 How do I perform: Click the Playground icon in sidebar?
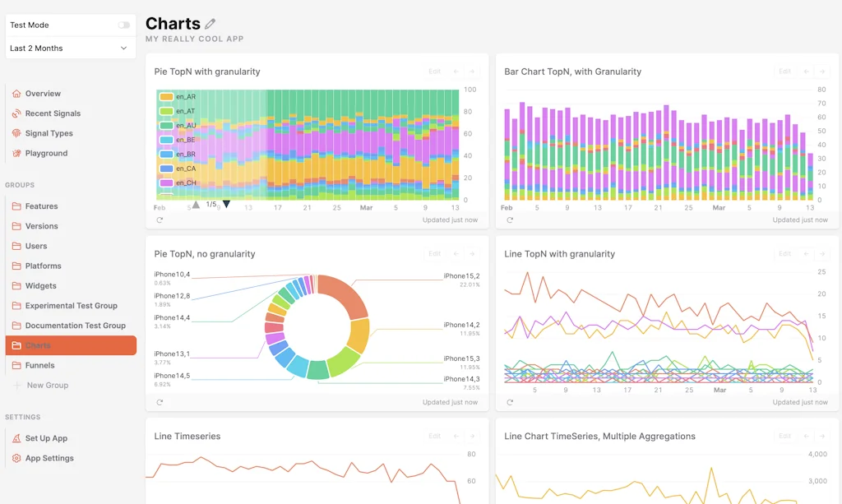tap(16, 153)
